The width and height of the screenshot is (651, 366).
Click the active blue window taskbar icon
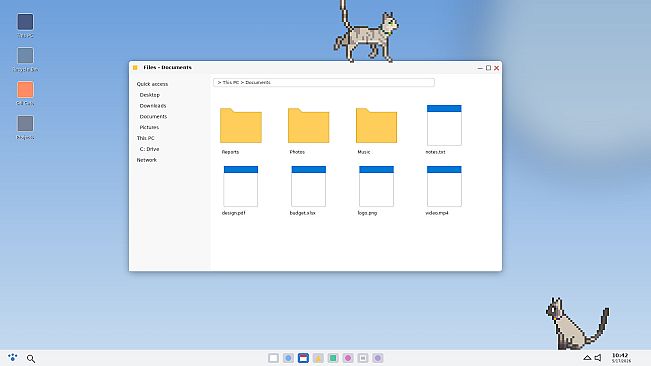(x=303, y=358)
